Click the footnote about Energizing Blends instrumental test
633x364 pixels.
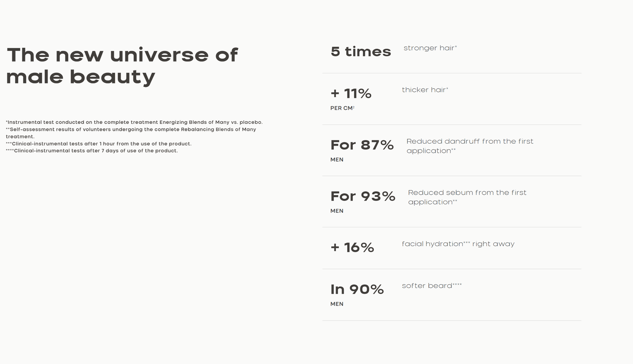(x=134, y=122)
